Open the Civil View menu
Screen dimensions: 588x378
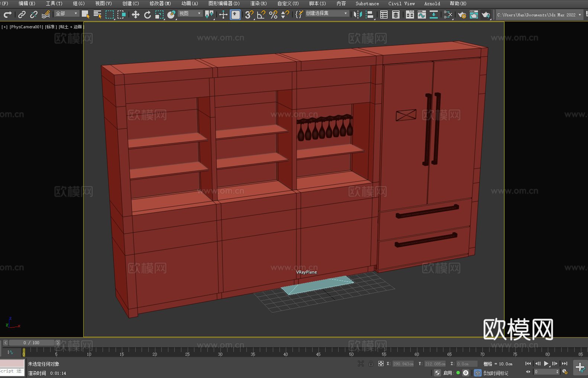(401, 3)
